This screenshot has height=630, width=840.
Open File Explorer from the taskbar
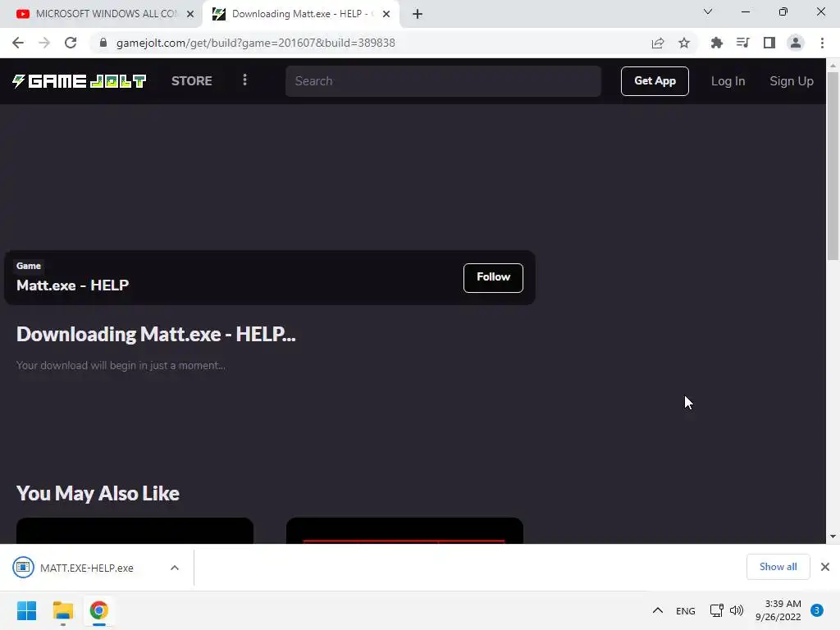pyautogui.click(x=62, y=610)
